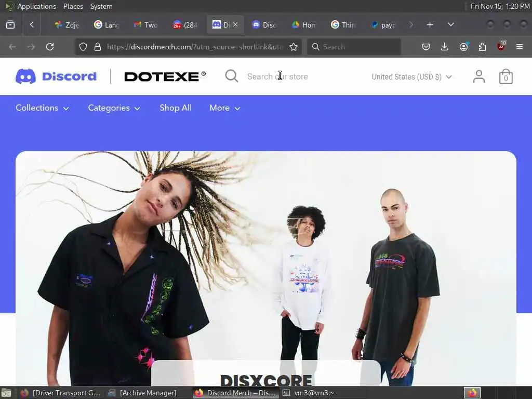Open the list all tabs dropdown arrow
This screenshot has width=532, height=399.
(x=450, y=24)
